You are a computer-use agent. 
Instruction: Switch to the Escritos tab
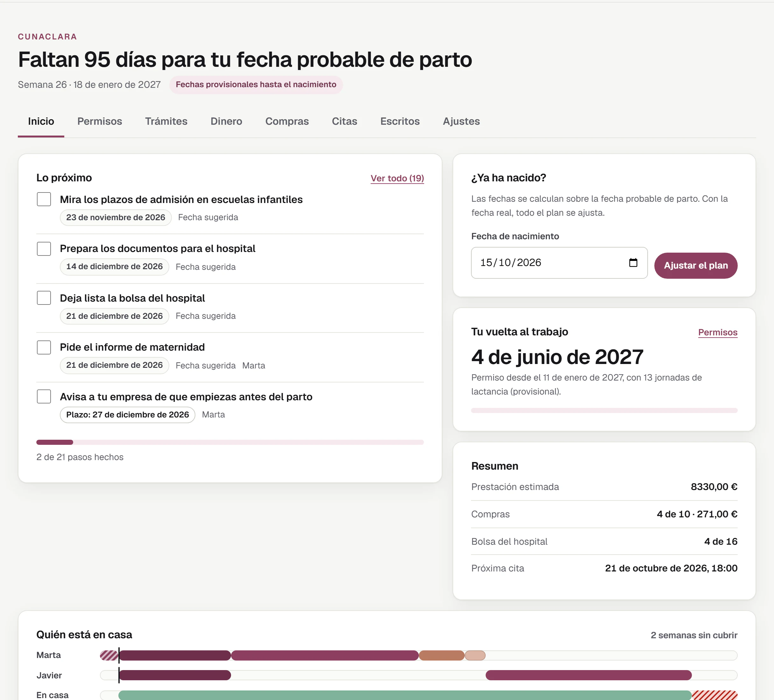coord(400,121)
